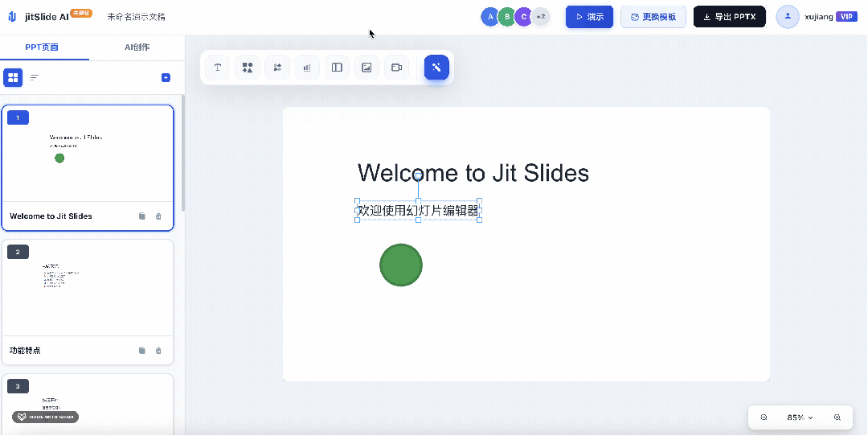Open the shapes insert tool
The height and width of the screenshot is (436, 868).
tap(248, 68)
